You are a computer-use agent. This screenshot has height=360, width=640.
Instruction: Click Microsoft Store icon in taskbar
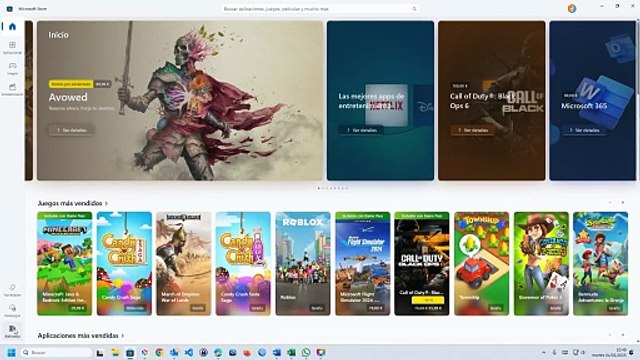130,353
